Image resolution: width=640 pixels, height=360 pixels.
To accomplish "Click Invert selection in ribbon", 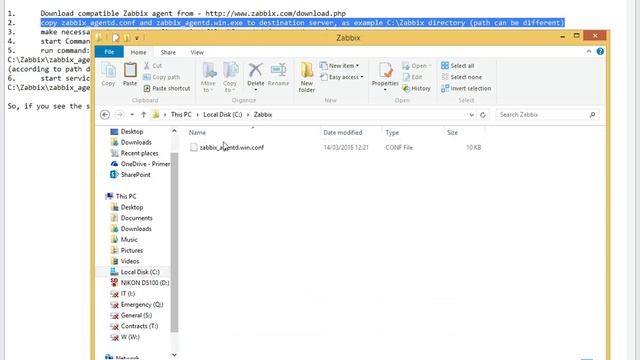I will point(466,89).
